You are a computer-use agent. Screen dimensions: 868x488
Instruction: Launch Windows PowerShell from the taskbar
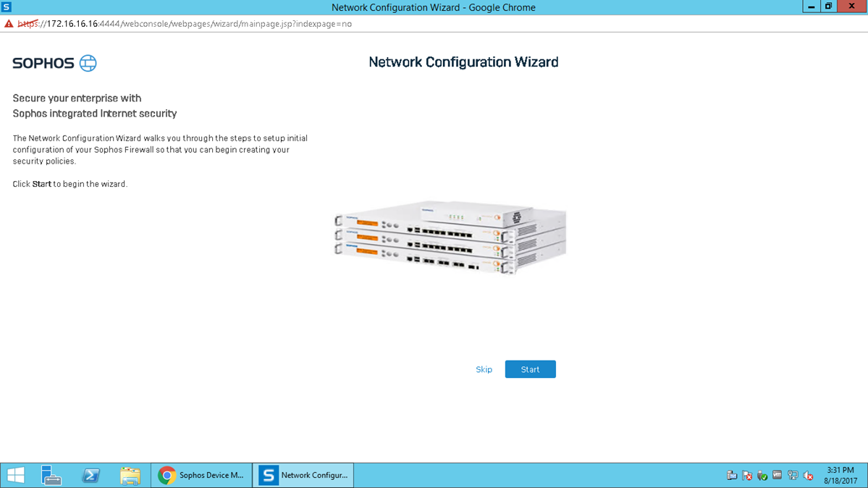coord(90,475)
